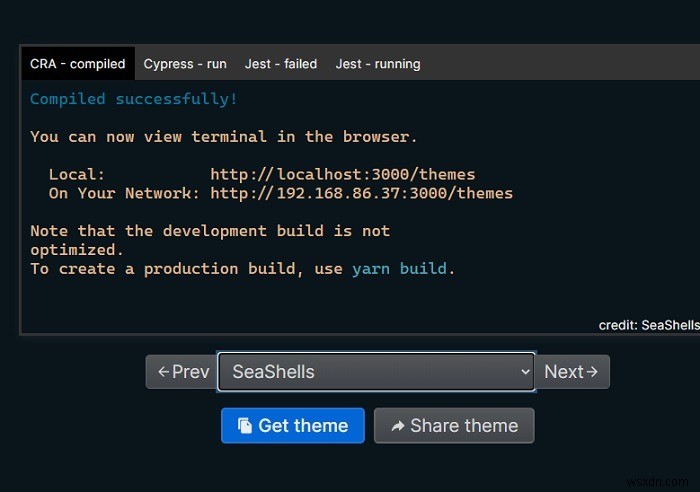This screenshot has width=700, height=492.
Task: Click the Share theme button text
Action: (x=464, y=425)
